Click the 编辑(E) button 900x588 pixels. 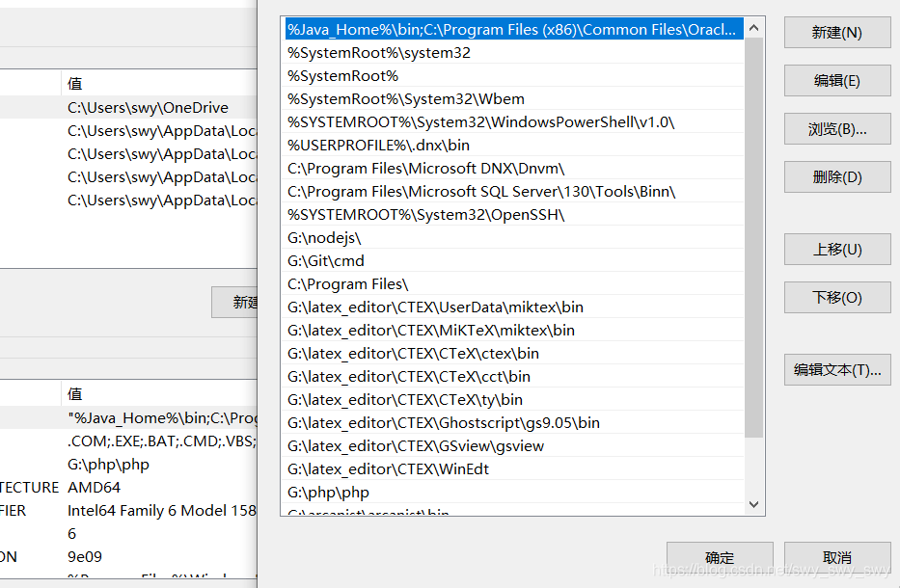837,81
